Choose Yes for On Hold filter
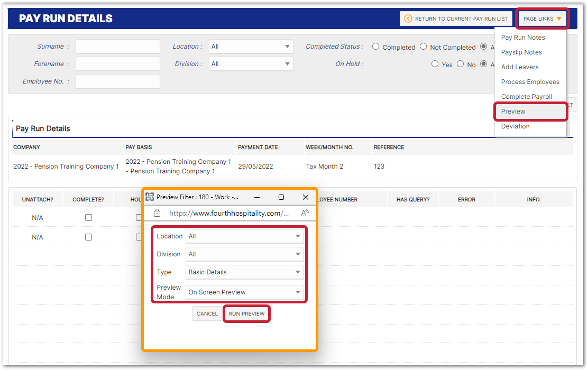The image size is (588, 370). tap(435, 64)
